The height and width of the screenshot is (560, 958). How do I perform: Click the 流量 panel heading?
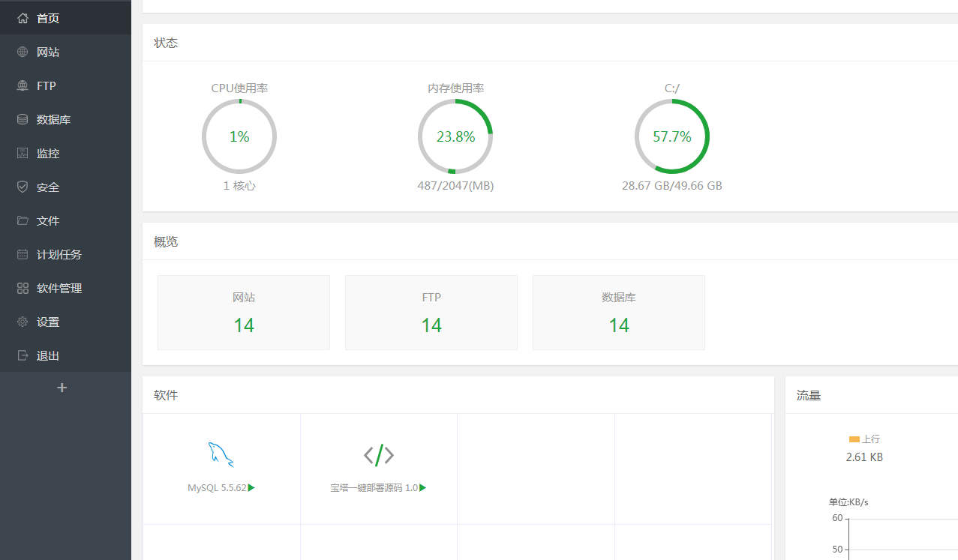tap(809, 395)
